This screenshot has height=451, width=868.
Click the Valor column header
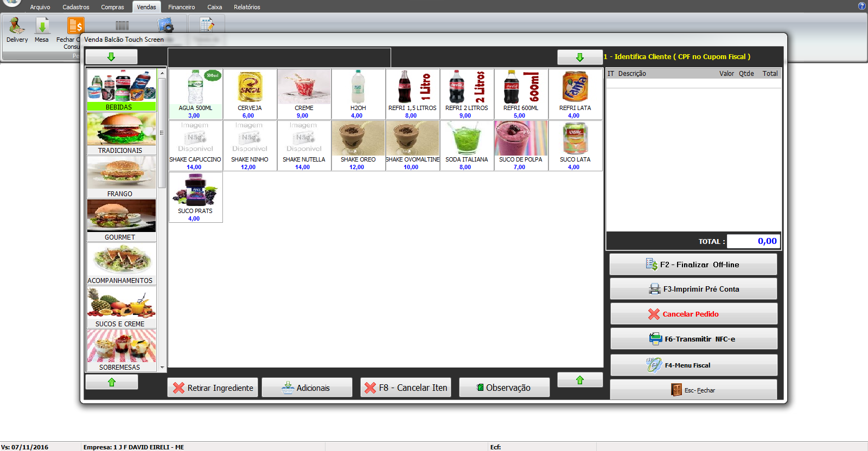pos(726,73)
